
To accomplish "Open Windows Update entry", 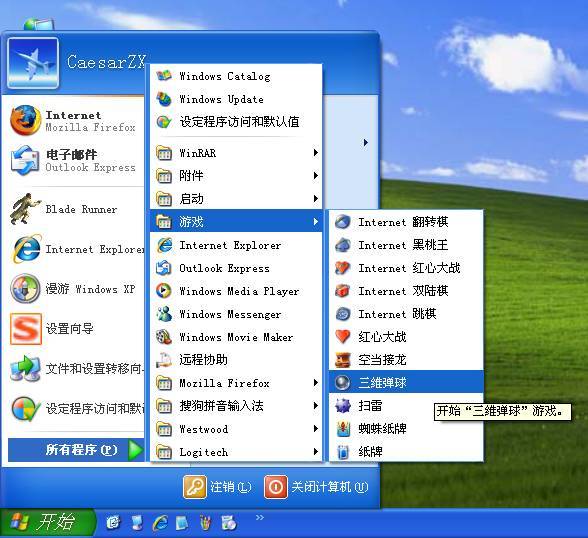I will point(236,99).
